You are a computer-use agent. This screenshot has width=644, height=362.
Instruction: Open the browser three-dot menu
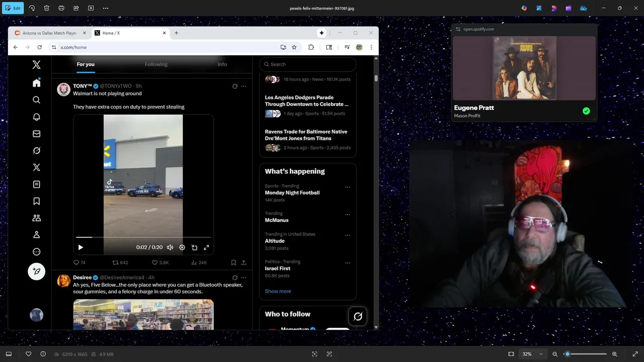371,47
